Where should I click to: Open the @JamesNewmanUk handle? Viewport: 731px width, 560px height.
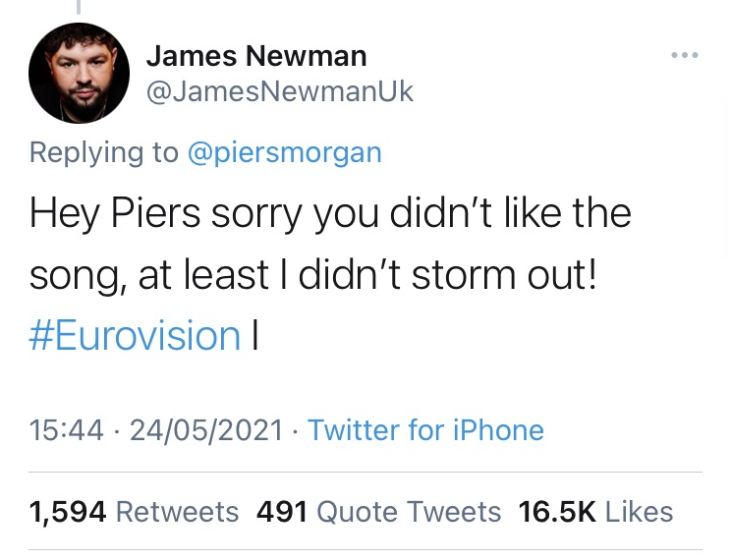280,91
